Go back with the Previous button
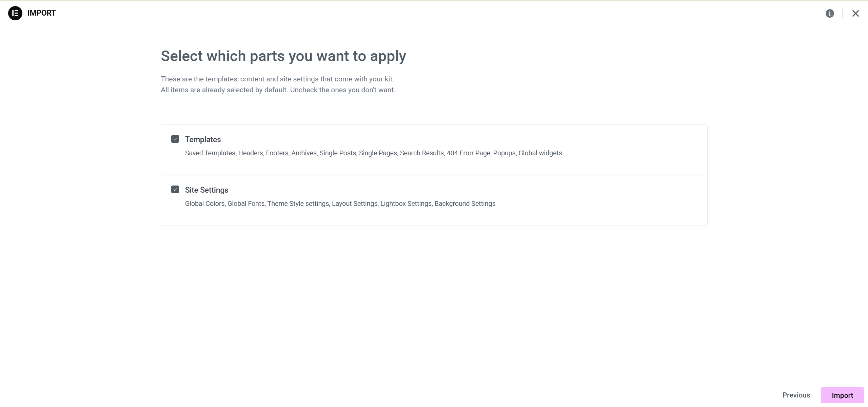The width and height of the screenshot is (868, 407). [x=796, y=395]
